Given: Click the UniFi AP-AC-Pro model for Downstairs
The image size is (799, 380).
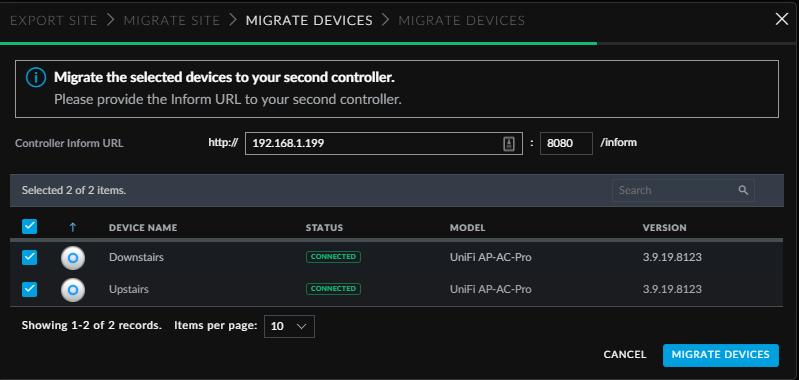Looking at the screenshot, I should point(491,258).
